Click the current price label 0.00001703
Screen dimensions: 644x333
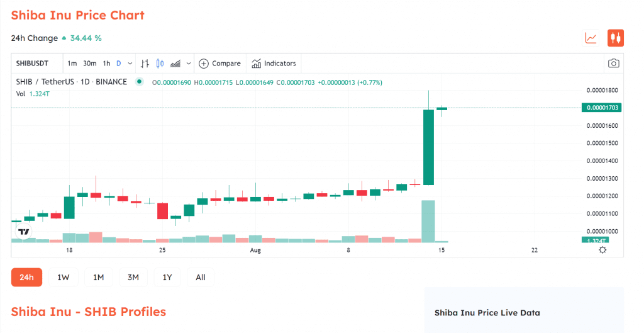[602, 108]
